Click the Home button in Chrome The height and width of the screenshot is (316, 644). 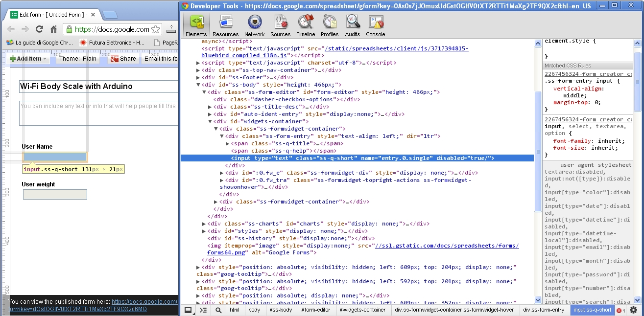pyautogui.click(x=54, y=29)
